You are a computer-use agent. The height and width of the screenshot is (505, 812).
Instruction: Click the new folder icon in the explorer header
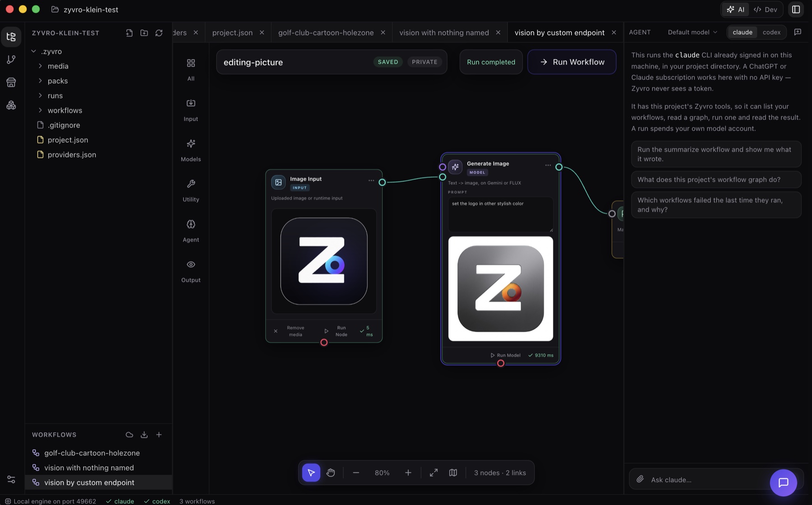point(144,33)
